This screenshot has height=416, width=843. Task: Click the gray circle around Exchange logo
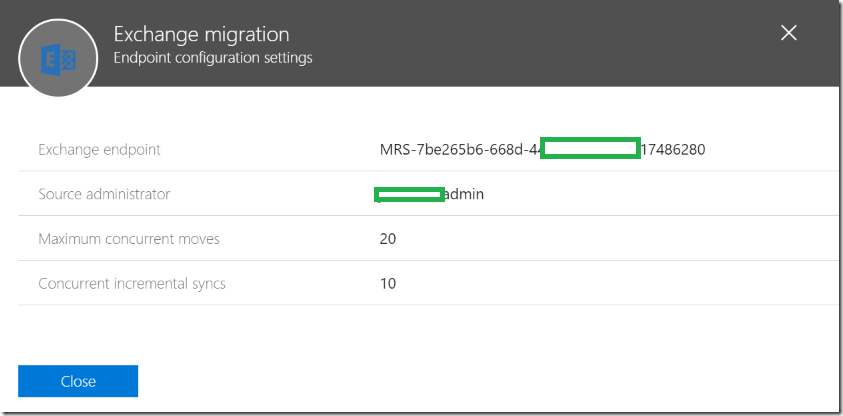click(58, 58)
